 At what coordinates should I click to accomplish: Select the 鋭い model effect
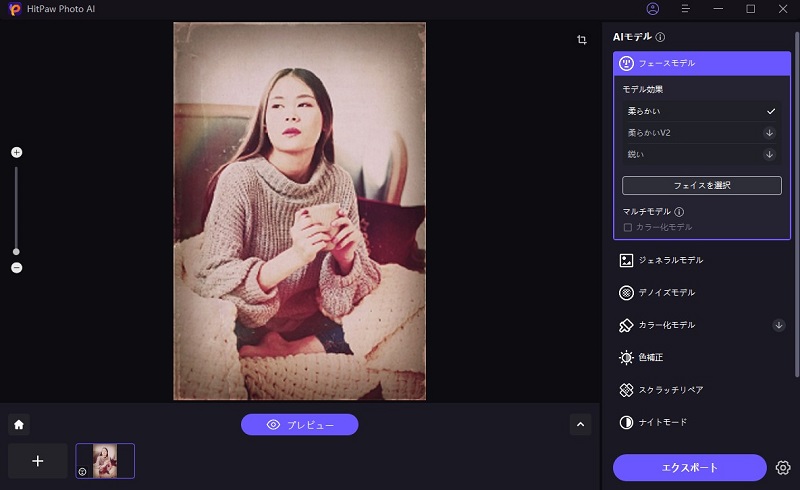700,154
